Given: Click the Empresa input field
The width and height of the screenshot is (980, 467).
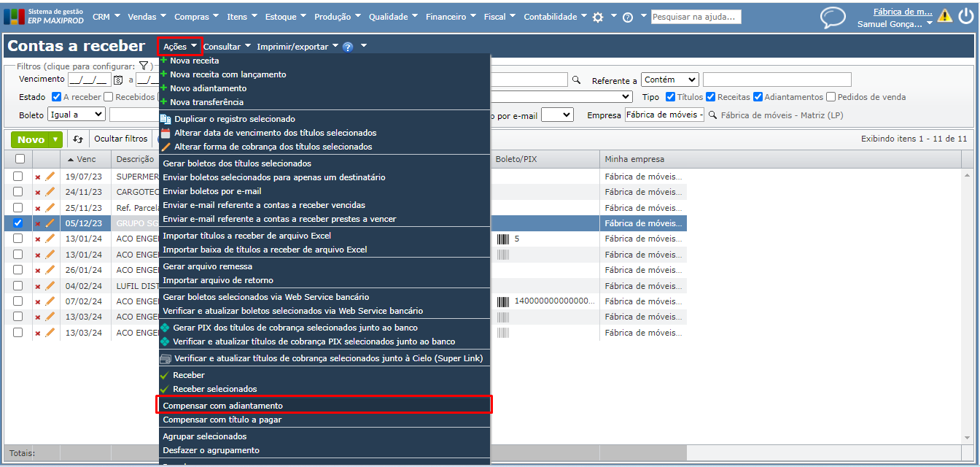Looking at the screenshot, I should [664, 115].
